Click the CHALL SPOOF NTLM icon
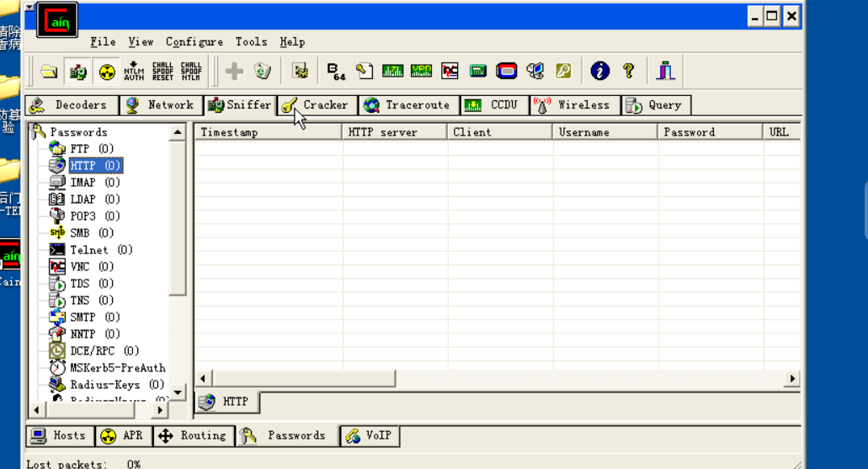 coord(192,71)
